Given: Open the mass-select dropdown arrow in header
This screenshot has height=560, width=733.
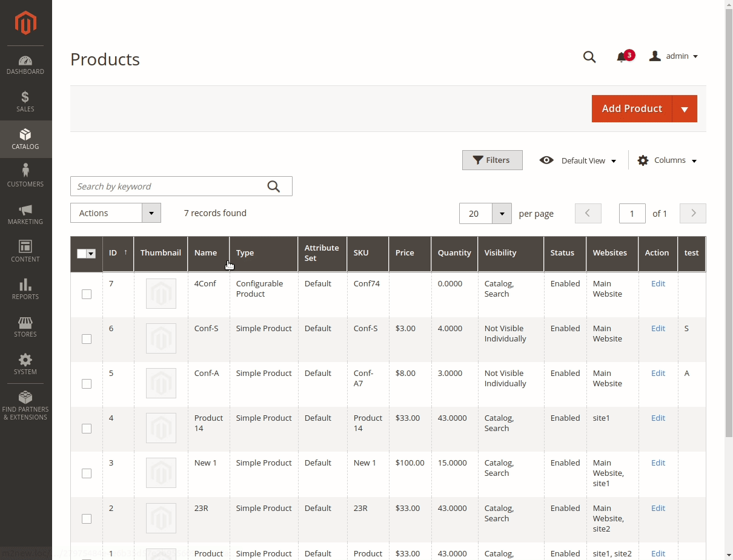Looking at the screenshot, I should 91,254.
